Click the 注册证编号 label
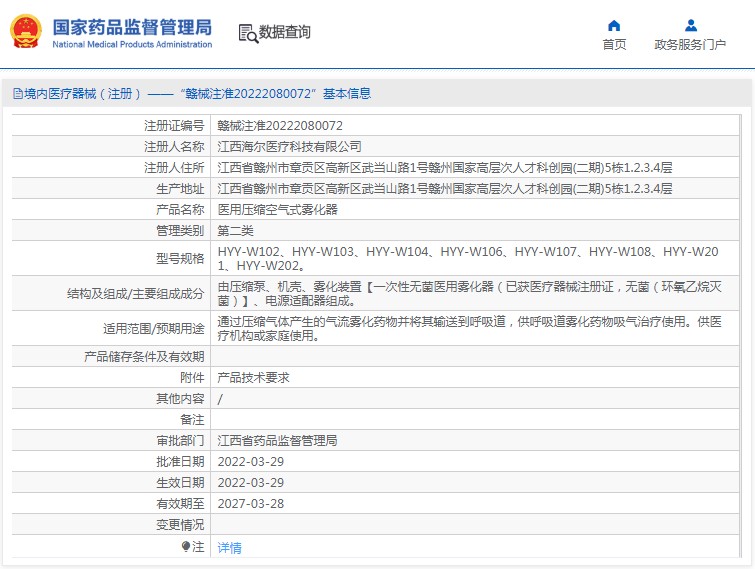755x569 pixels. point(174,126)
